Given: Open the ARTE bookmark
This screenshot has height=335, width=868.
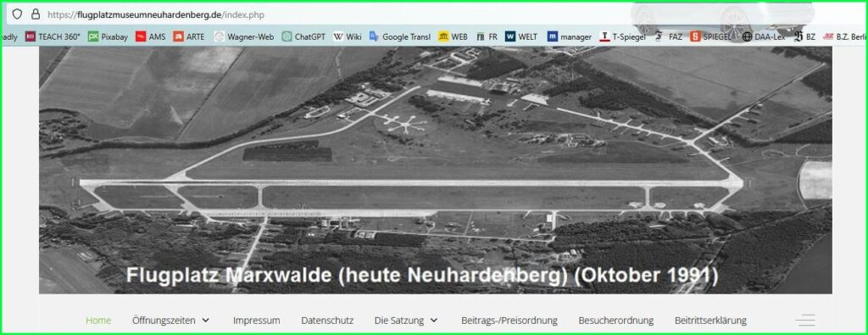Looking at the screenshot, I should (x=189, y=37).
